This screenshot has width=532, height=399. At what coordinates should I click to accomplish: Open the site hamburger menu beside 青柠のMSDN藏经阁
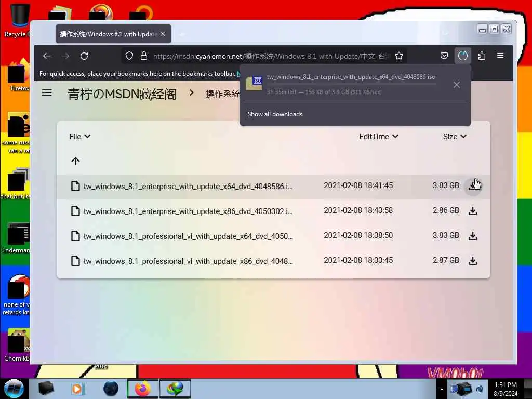(47, 92)
